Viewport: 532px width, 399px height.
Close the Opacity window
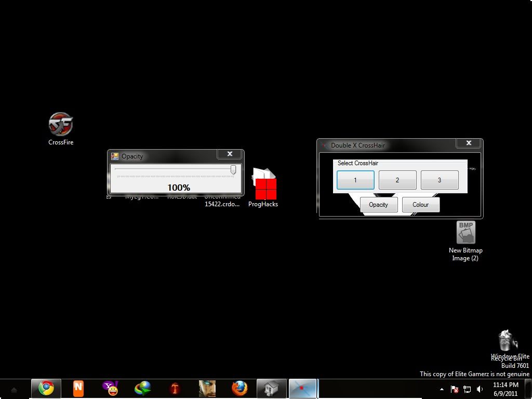230,154
